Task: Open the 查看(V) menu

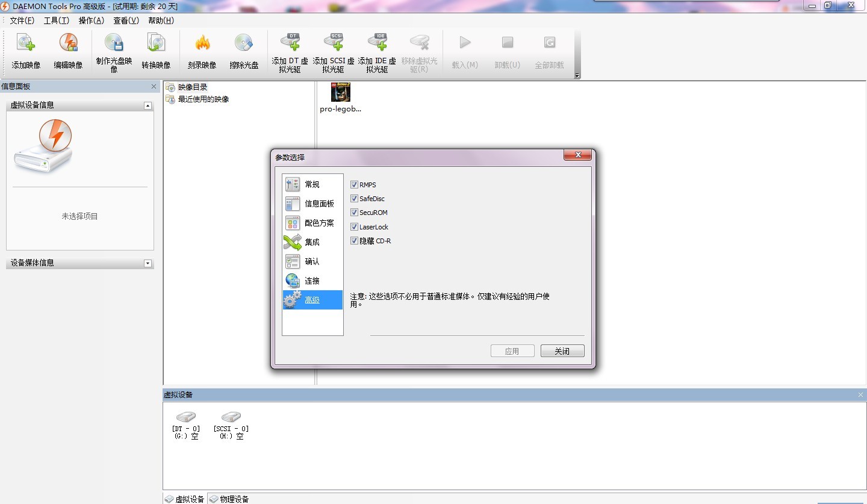Action: click(126, 20)
